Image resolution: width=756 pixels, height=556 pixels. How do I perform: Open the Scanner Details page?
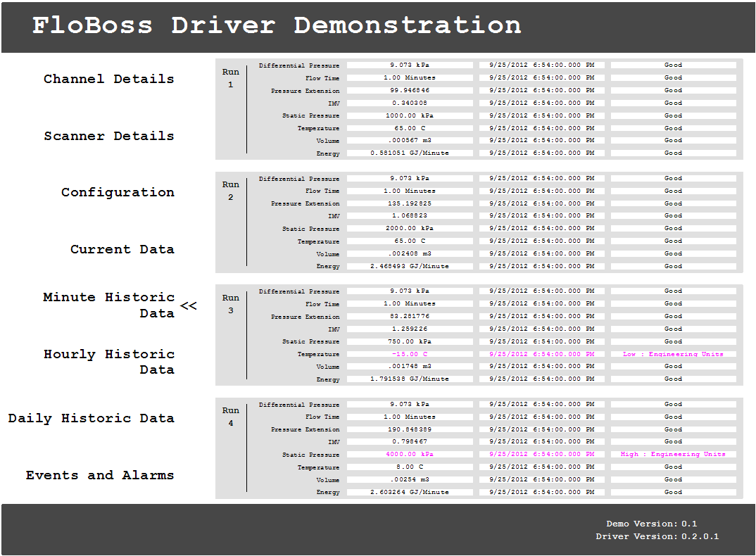coord(109,136)
